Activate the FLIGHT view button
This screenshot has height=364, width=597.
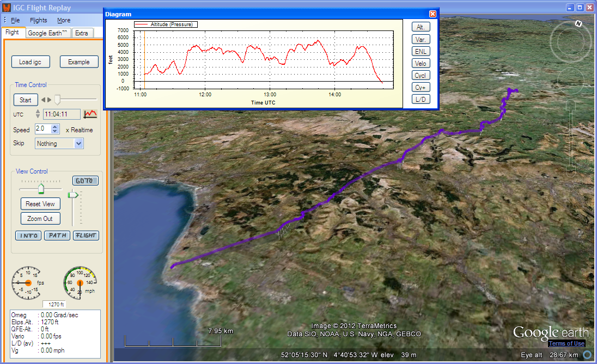click(x=86, y=236)
